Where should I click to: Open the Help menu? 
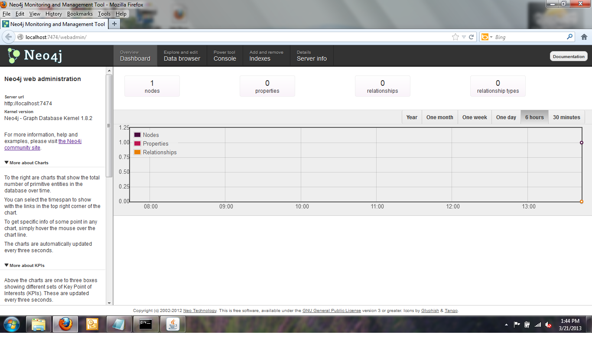pyautogui.click(x=121, y=14)
